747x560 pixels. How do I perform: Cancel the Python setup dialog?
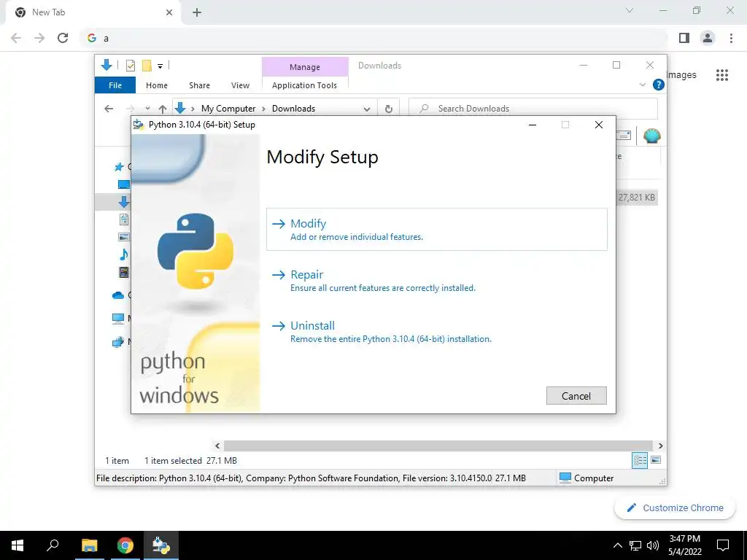576,396
